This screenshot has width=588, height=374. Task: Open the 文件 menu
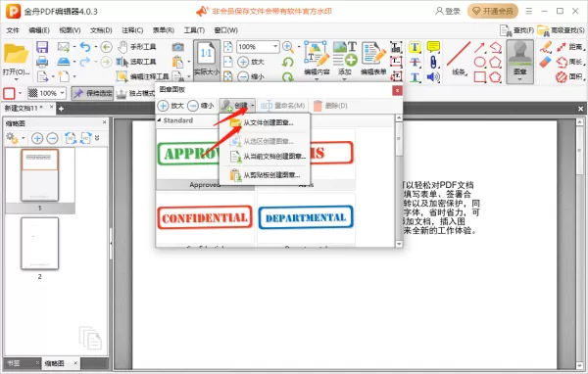click(13, 30)
